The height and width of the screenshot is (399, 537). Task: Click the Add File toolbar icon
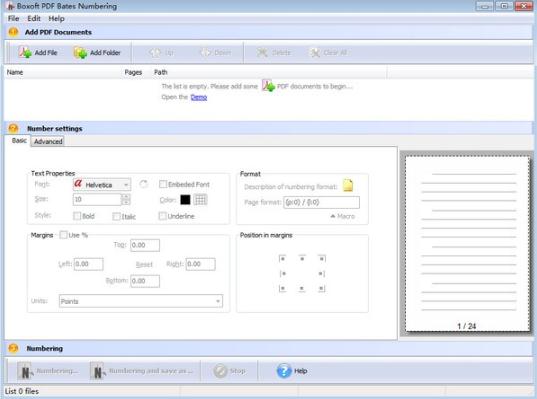(x=25, y=52)
